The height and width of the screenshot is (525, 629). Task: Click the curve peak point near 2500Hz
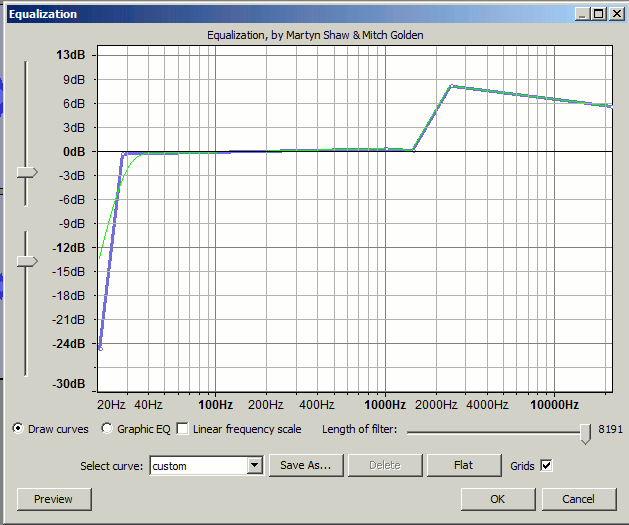click(x=451, y=86)
